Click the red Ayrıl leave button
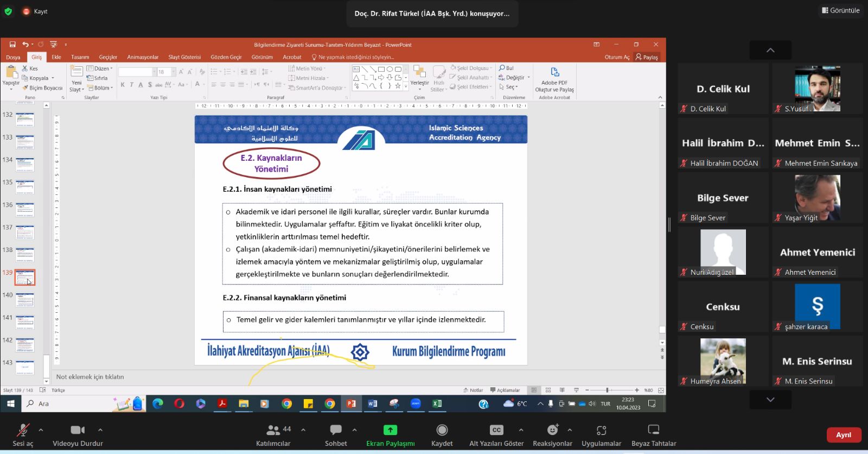The image size is (868, 454). pos(843,435)
